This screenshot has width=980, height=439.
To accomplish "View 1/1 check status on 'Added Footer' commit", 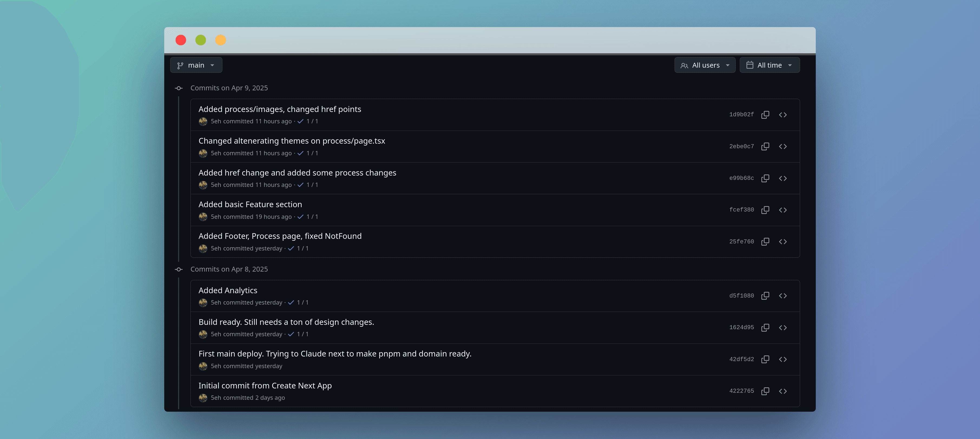I will tap(298, 248).
